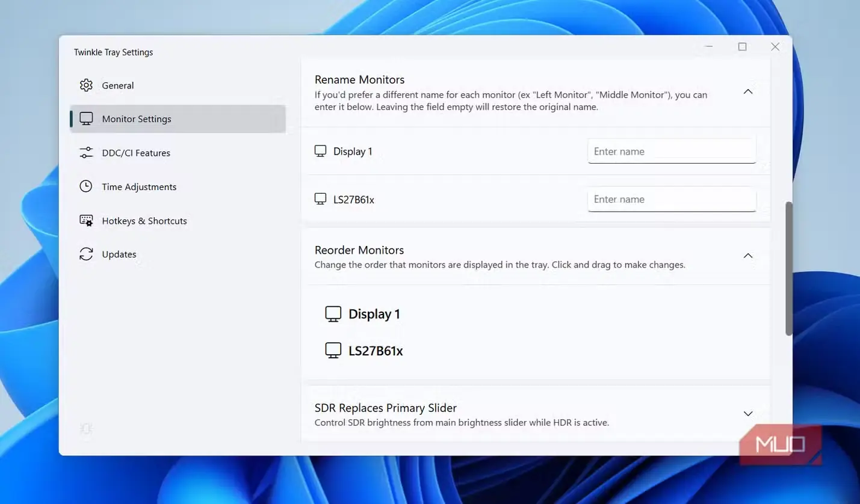Go to DDC/CI Features section

(178, 153)
